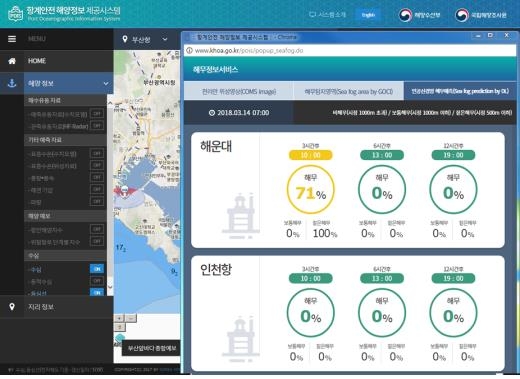Image resolution: width=520 pixels, height=379 pixels.
Task: Click the English language button
Action: coord(368,15)
